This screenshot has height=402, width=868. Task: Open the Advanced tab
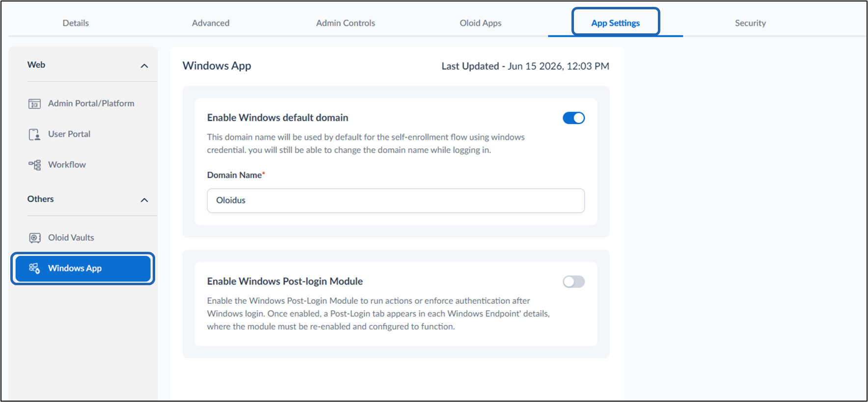point(211,23)
